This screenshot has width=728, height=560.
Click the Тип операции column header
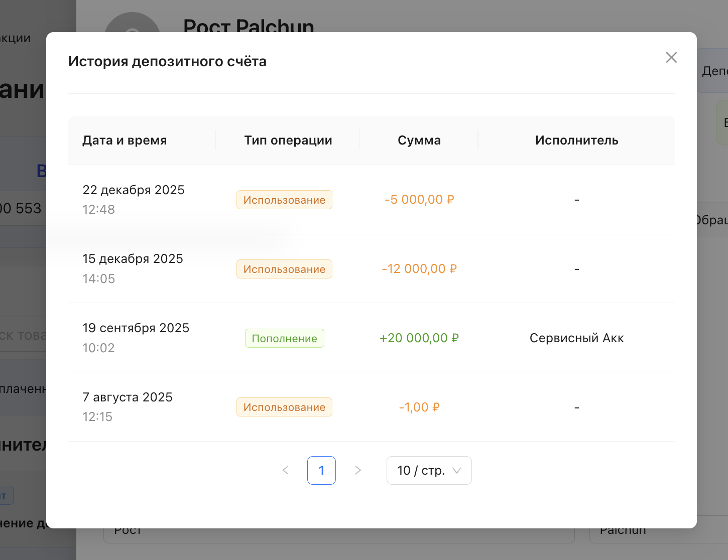(x=288, y=141)
